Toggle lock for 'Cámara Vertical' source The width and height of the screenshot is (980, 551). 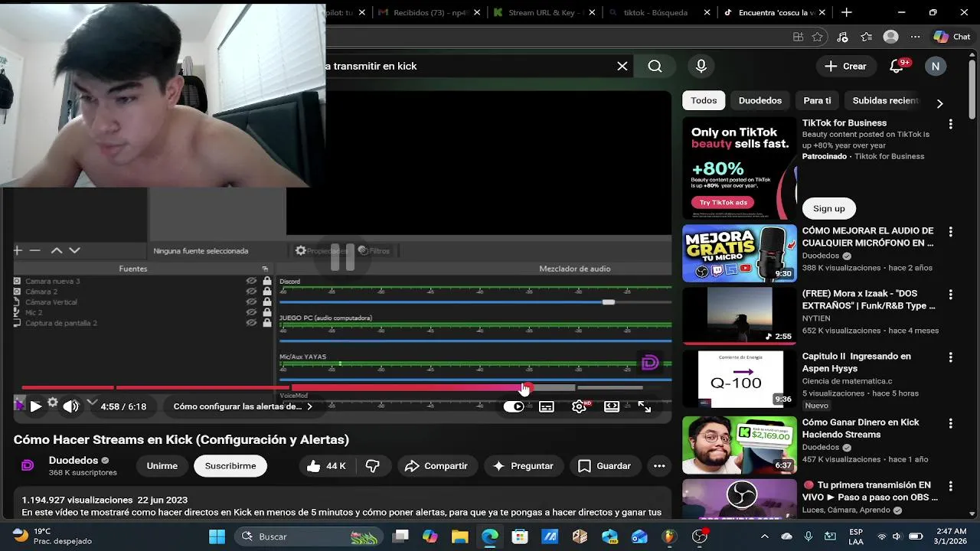tap(266, 302)
